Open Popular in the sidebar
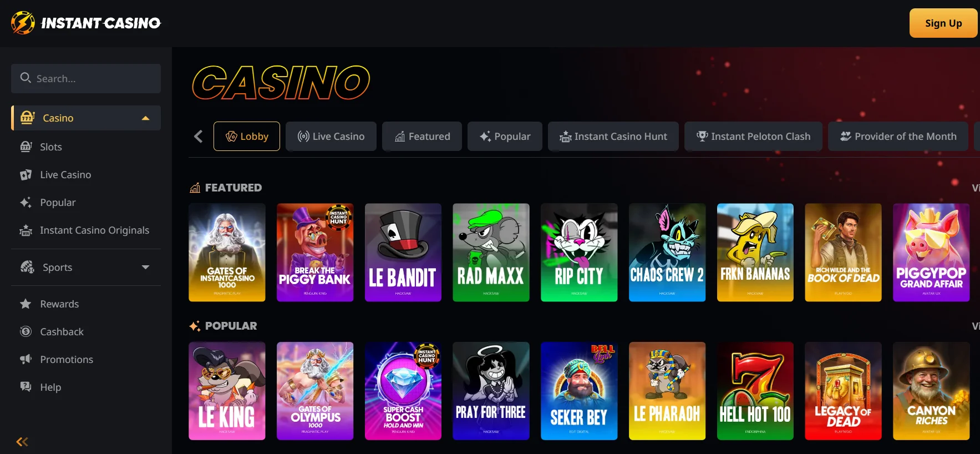 point(58,203)
